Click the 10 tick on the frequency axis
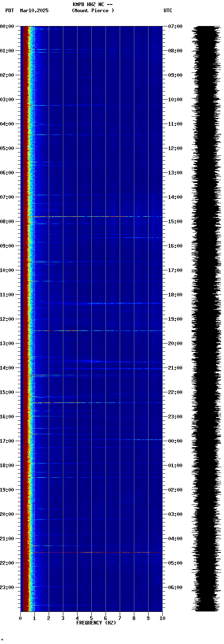224x644 pixels. click(x=162, y=618)
